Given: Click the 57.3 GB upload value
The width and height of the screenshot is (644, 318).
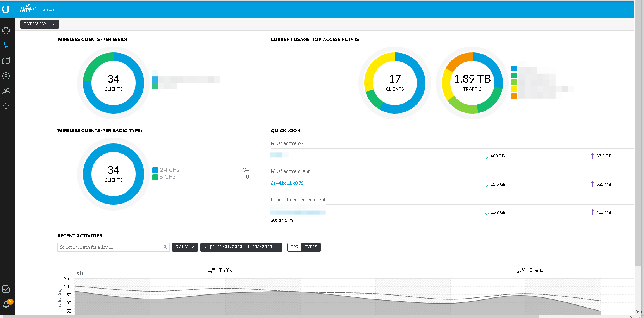Looking at the screenshot, I should click(604, 156).
